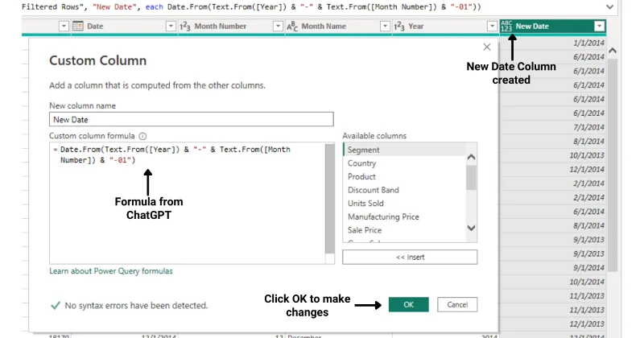Click the formula info icon

142,136
